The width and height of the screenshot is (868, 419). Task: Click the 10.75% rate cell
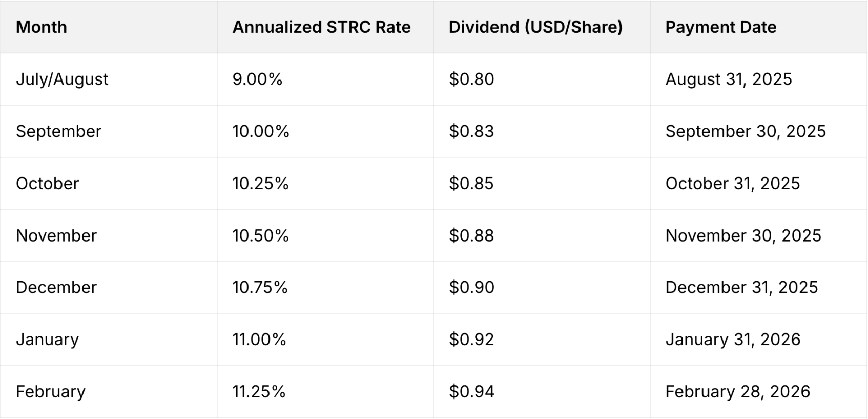click(260, 288)
